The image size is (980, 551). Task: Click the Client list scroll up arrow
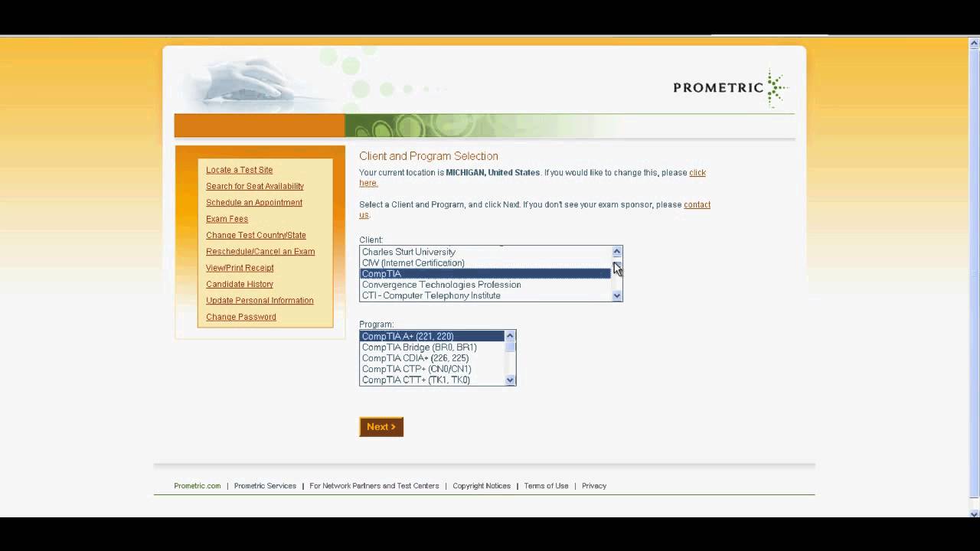[x=617, y=252]
